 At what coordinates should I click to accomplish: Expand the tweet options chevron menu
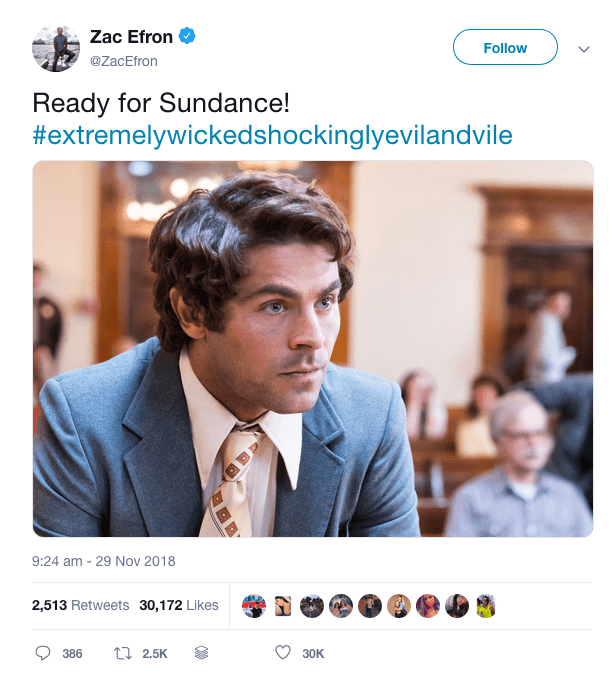pos(584,48)
